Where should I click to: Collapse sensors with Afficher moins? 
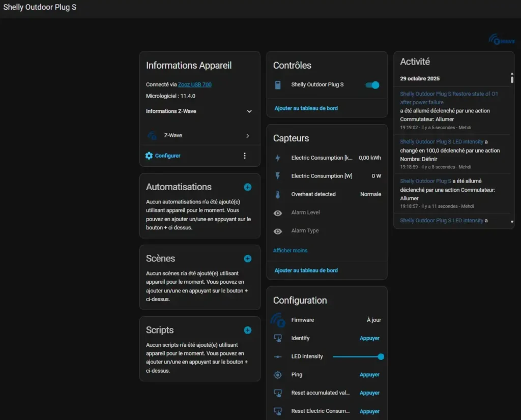290,251
